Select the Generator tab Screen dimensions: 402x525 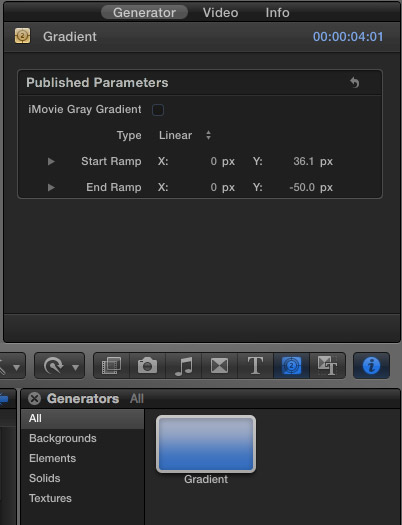click(144, 13)
